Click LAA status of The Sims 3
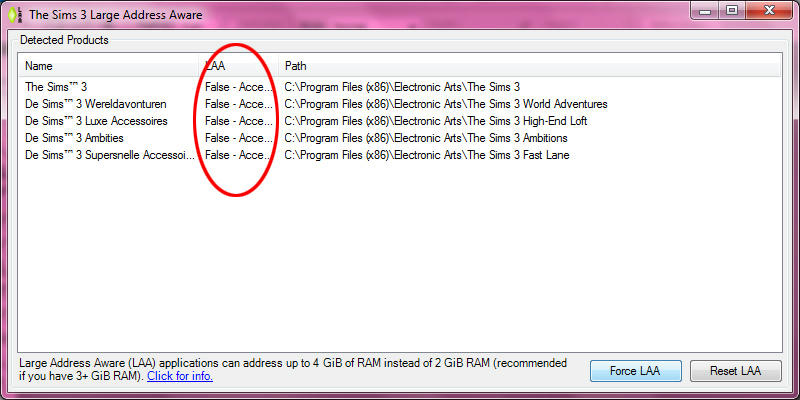 point(239,87)
